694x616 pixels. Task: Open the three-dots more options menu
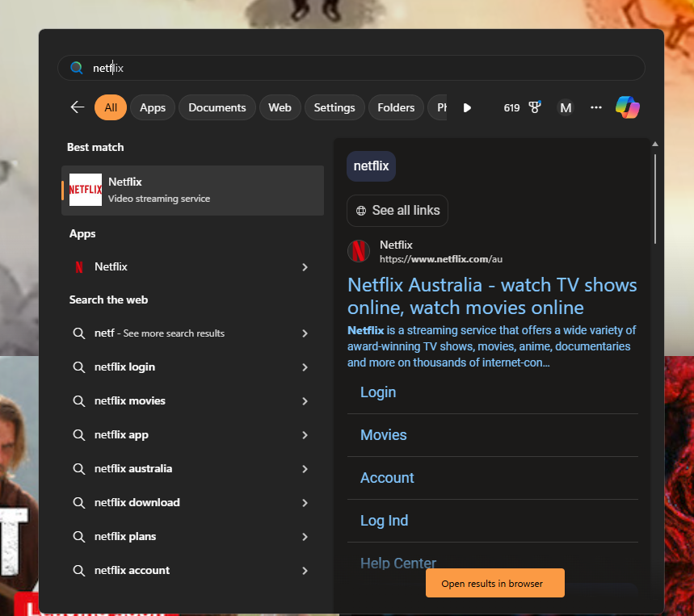pyautogui.click(x=595, y=107)
